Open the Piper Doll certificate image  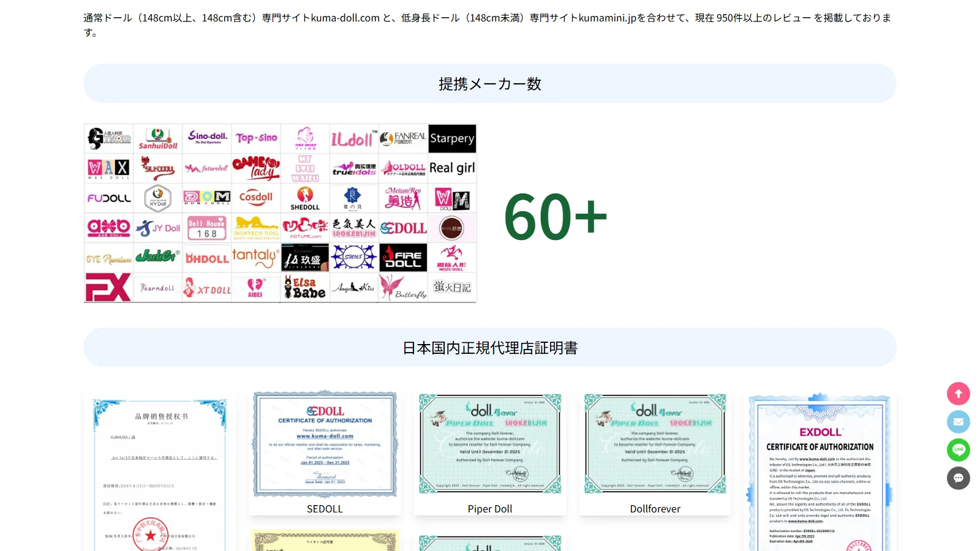[490, 444]
